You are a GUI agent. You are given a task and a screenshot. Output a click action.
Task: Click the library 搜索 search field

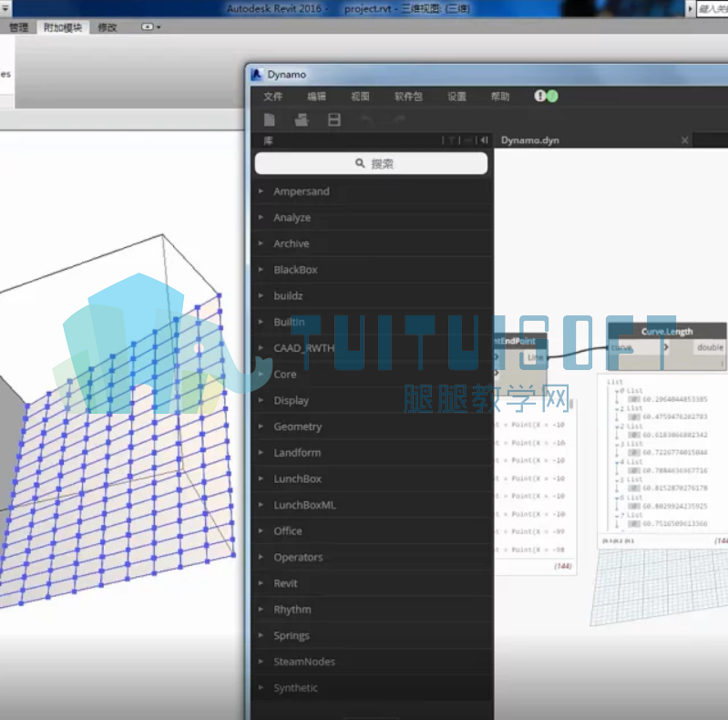click(371, 163)
